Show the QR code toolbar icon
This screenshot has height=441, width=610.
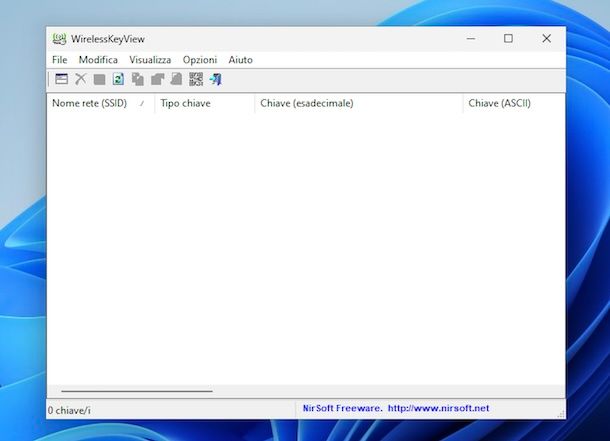click(x=196, y=79)
